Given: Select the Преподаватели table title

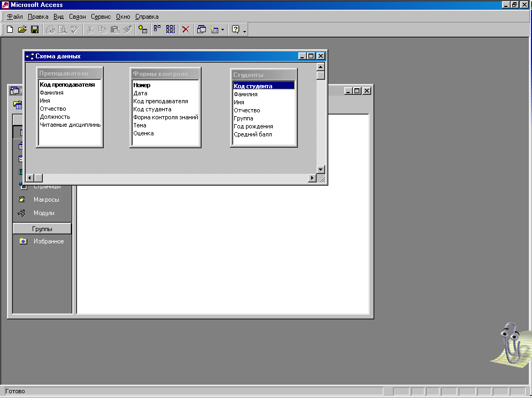Looking at the screenshot, I should click(70, 73).
